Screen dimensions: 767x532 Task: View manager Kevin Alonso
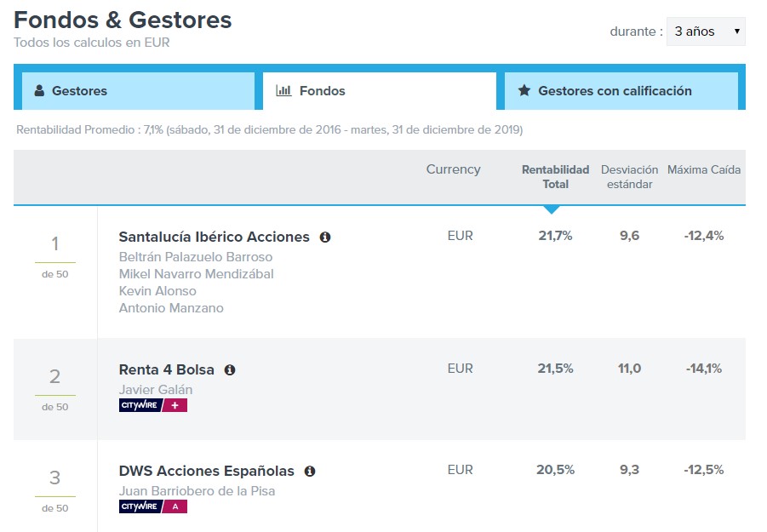click(x=157, y=291)
